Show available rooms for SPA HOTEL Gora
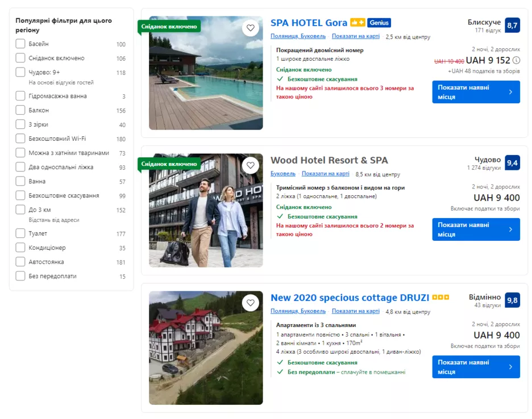The height and width of the screenshot is (419, 532). coord(476,92)
